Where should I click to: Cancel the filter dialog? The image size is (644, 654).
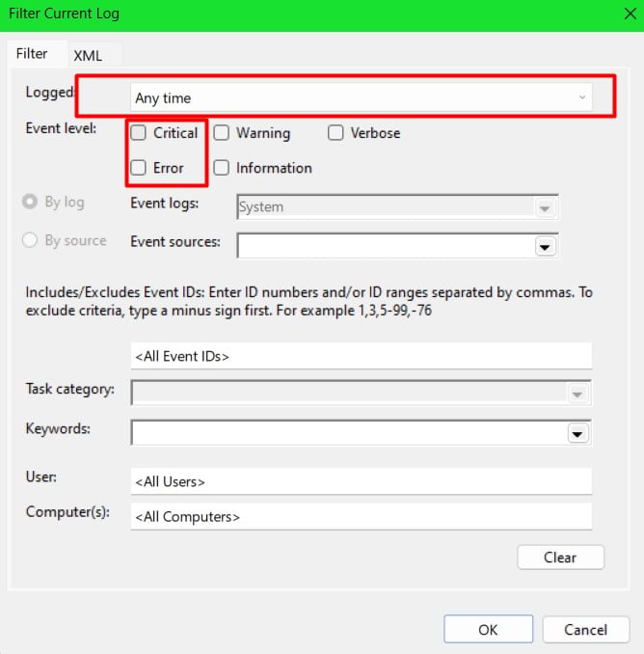[585, 629]
